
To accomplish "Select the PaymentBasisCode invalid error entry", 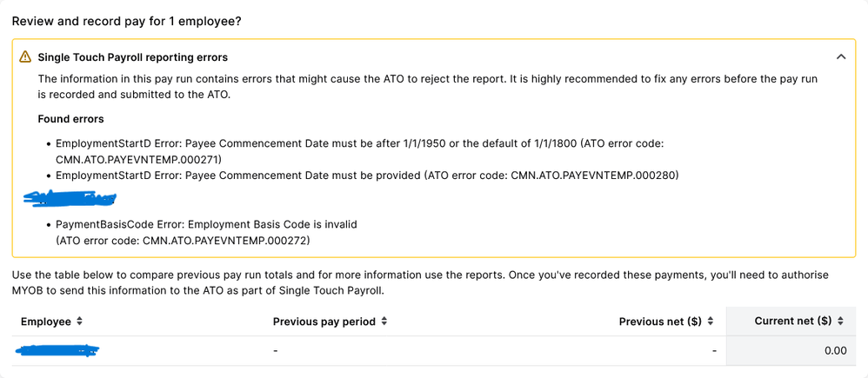I will pos(206,232).
